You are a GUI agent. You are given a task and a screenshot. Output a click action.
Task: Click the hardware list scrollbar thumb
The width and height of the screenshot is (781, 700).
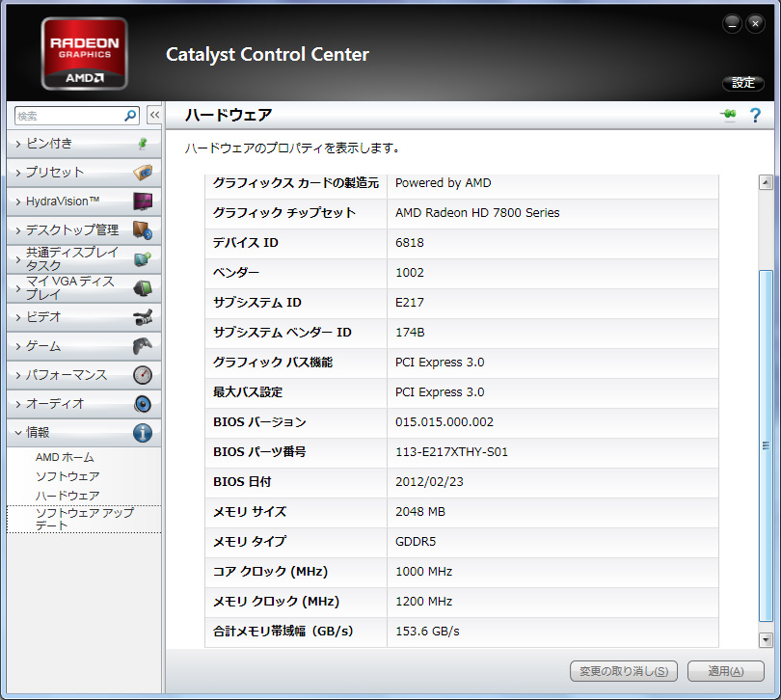pos(766,445)
